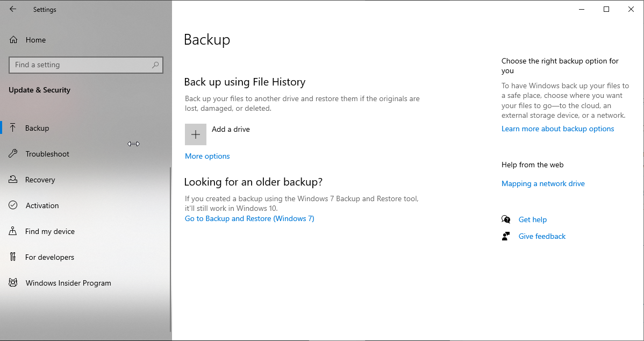Click the search magnifier in Find a setting
Viewport: 644px width, 341px height.
(x=155, y=65)
